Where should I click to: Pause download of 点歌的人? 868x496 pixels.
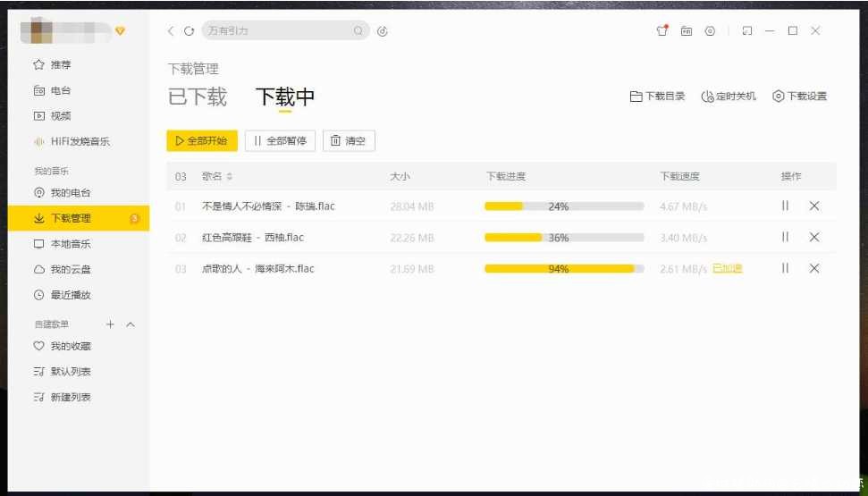785,268
